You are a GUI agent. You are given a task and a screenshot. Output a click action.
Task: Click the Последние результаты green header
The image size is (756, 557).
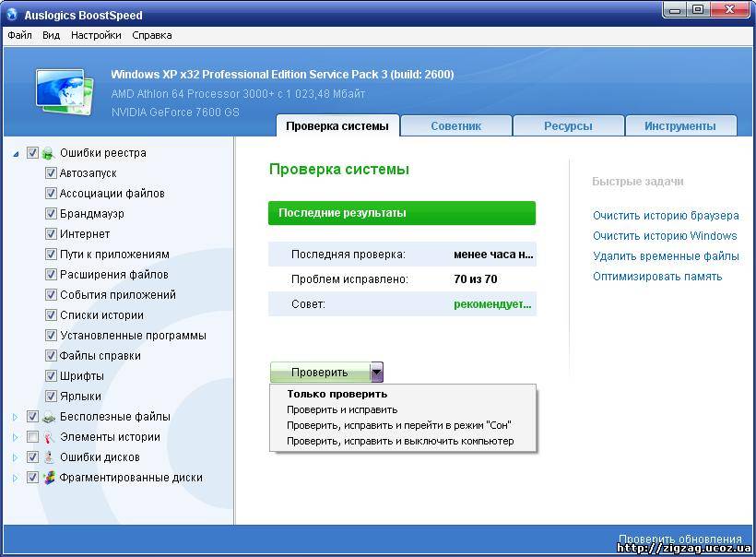(402, 213)
